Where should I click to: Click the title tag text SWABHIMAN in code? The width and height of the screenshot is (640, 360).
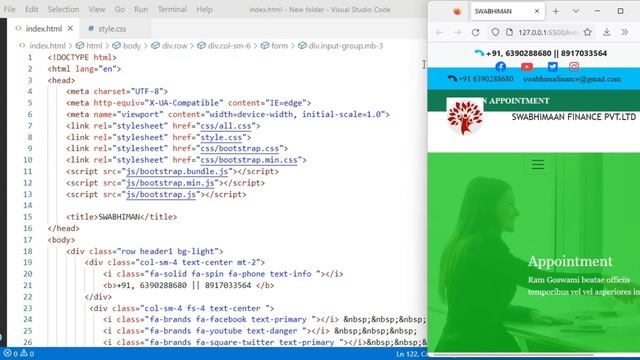(120, 217)
